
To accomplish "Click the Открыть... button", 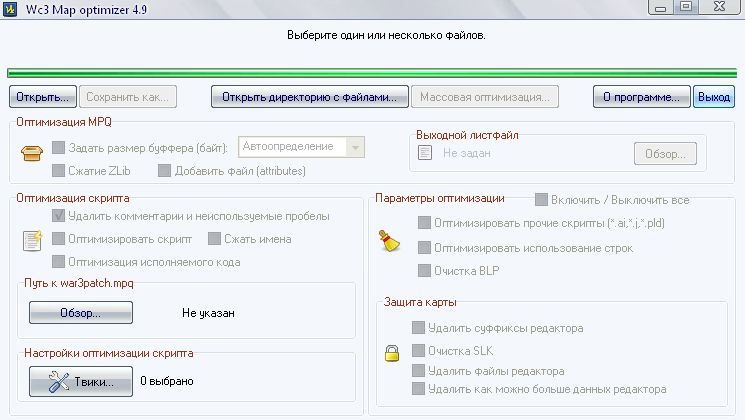I will click(43, 97).
